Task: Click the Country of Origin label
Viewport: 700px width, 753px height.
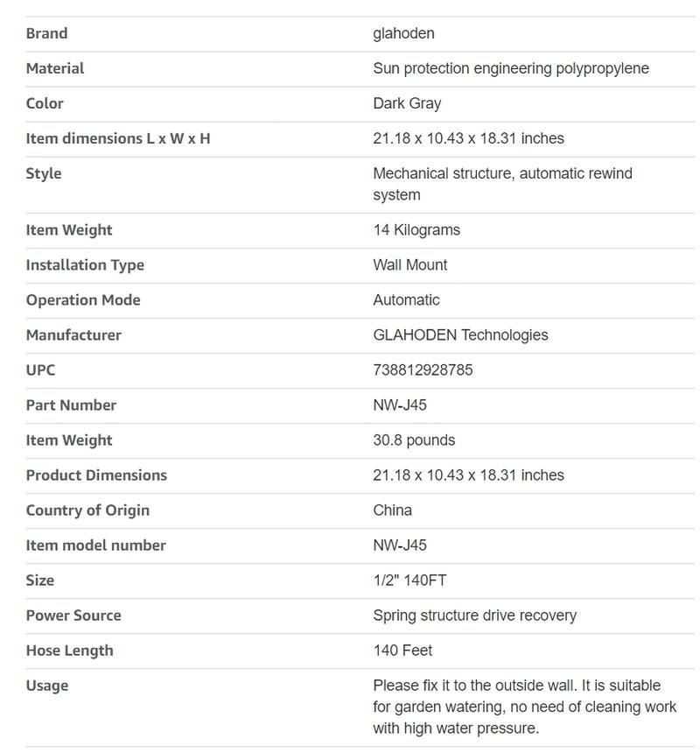Action: tap(87, 510)
